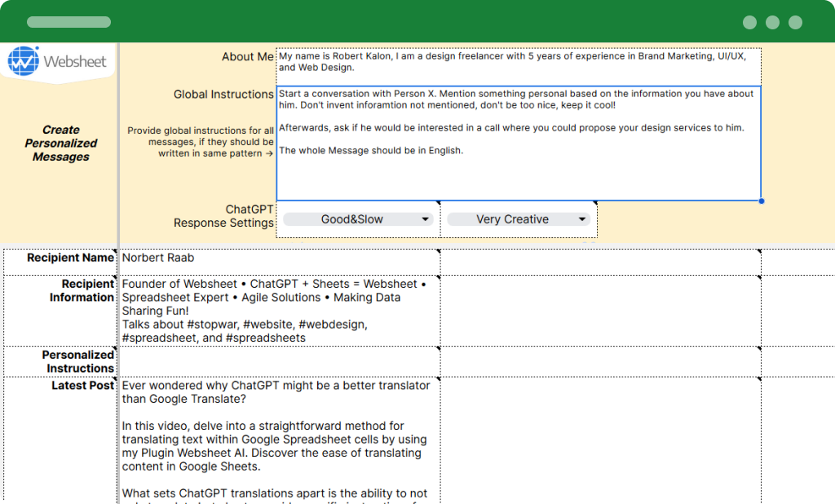Open the "Good&Slow" response setting dropdown
Screen dimensions: 835x504
(x=359, y=219)
